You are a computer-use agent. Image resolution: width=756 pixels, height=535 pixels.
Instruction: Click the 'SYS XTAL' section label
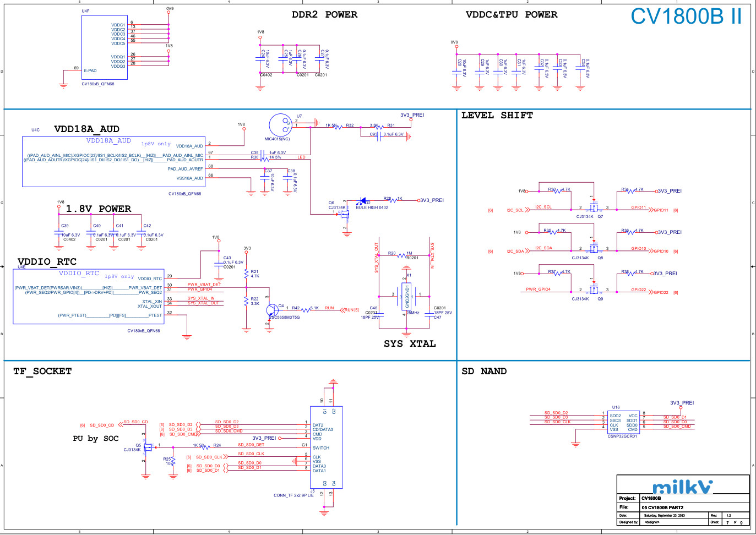410,344
